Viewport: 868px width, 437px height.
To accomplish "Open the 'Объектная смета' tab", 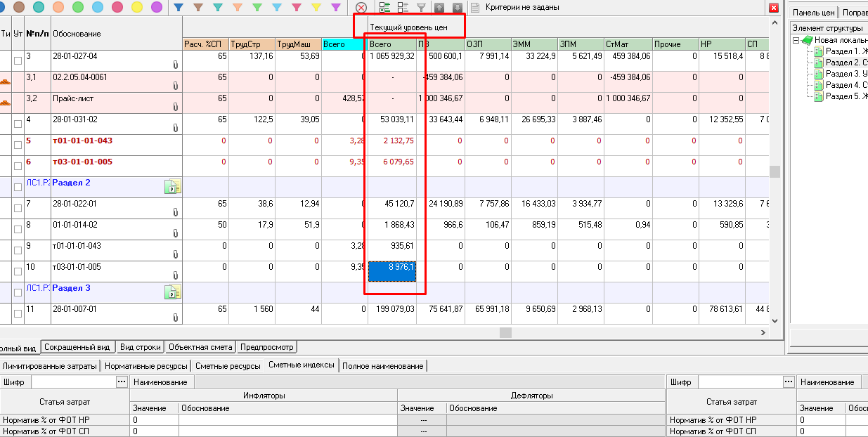I will click(201, 347).
